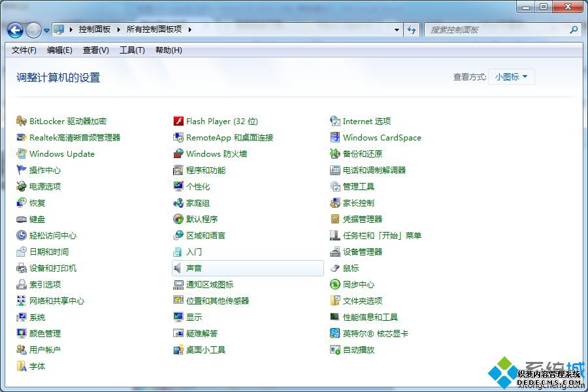Screen dimensions: 588x392
Task: Click the 所有控制面板项 breadcrumb segment
Action: click(154, 29)
